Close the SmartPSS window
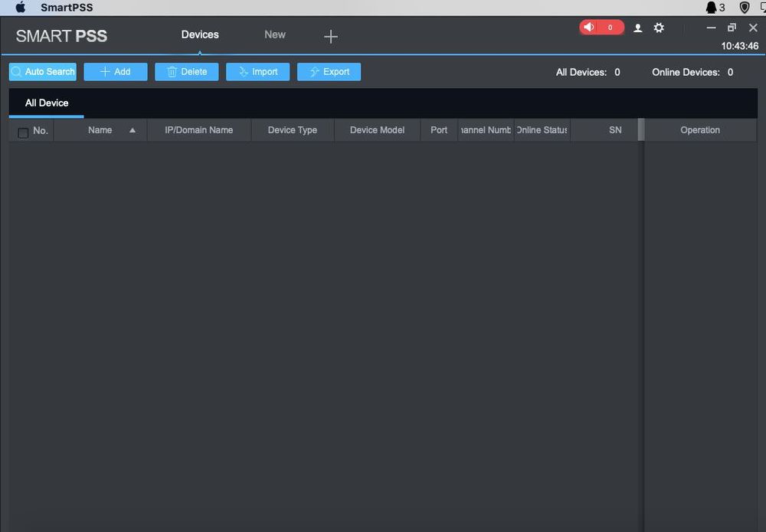The height and width of the screenshot is (532, 766). (x=753, y=28)
